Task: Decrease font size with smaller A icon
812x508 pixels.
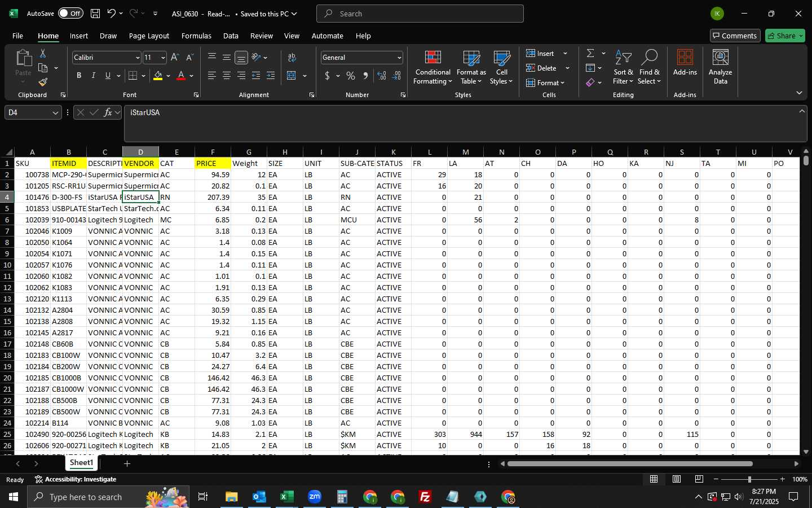Action: (189, 58)
